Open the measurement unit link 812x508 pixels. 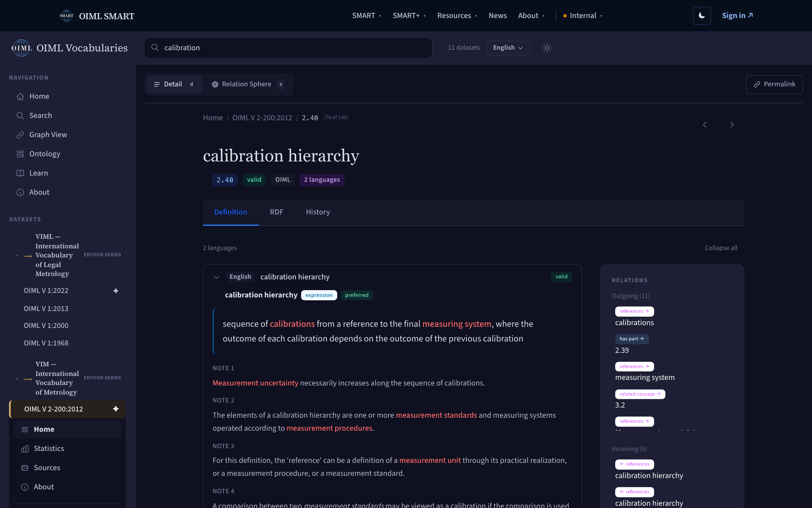(x=430, y=460)
